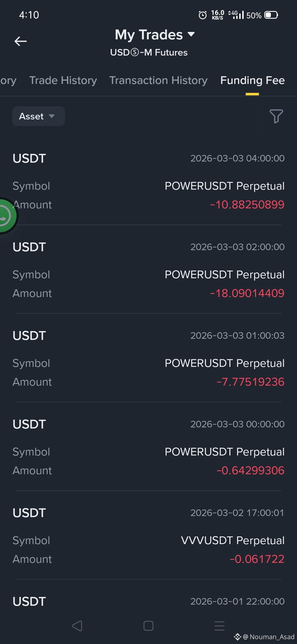The height and width of the screenshot is (644, 297).
Task: Tap the back arrow icon
Action: coord(20,41)
